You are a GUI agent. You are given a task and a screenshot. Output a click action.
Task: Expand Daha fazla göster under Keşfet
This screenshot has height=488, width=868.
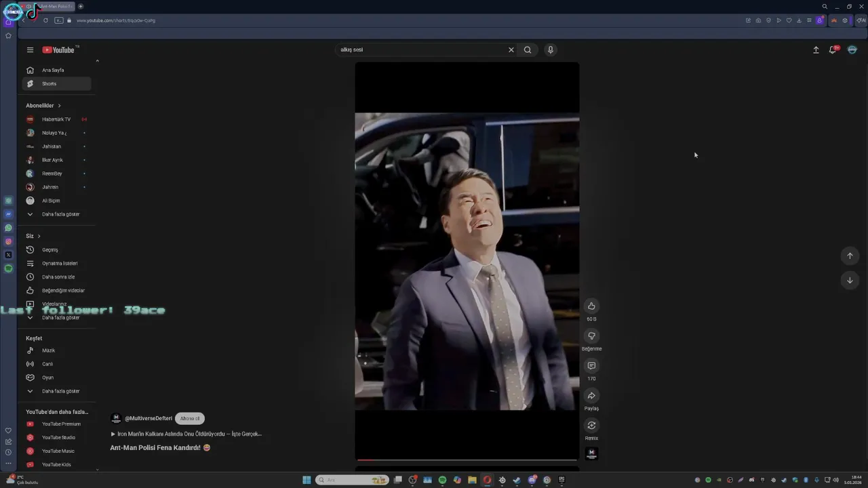click(56, 391)
